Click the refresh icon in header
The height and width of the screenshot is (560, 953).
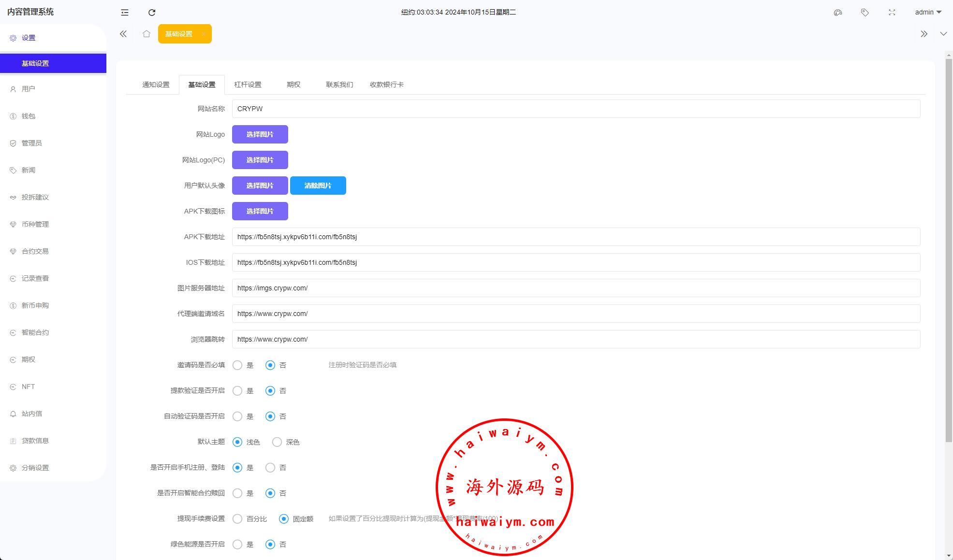[x=152, y=13]
